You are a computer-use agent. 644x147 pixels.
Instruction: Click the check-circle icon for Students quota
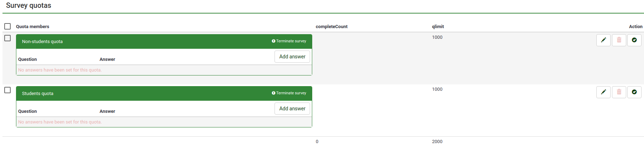coord(634,92)
